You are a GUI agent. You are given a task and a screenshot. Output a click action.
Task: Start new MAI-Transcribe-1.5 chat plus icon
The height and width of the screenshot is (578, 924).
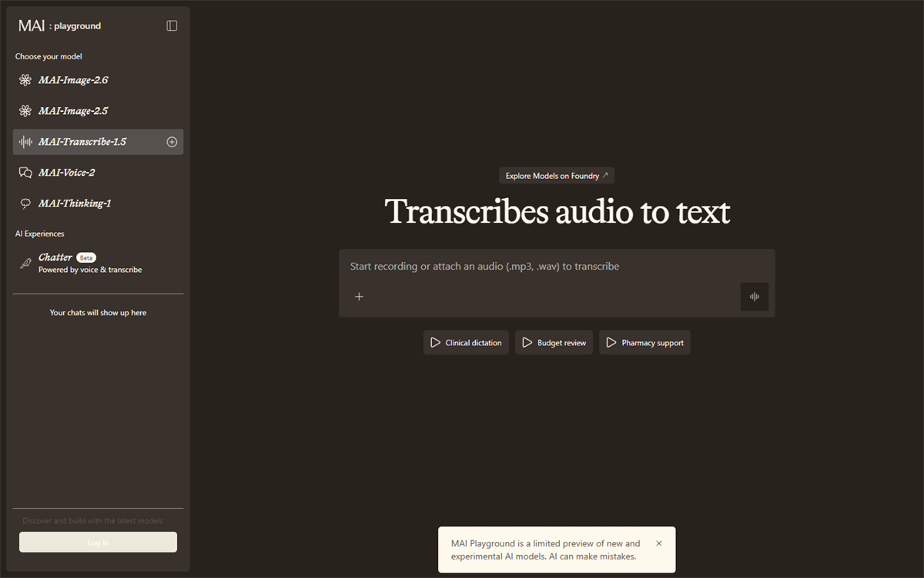[x=172, y=142]
